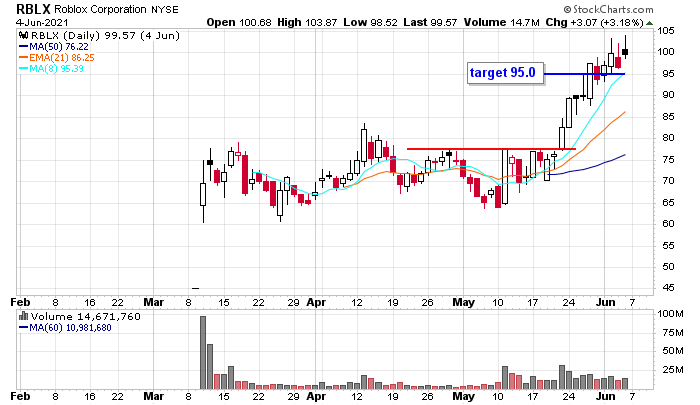This screenshot has height=405, width=700.
Task: Click the NYSE exchange label
Action: pos(165,9)
